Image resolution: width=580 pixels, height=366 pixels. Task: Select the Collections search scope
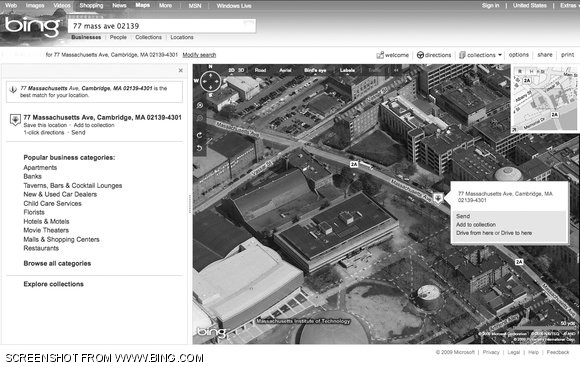148,37
